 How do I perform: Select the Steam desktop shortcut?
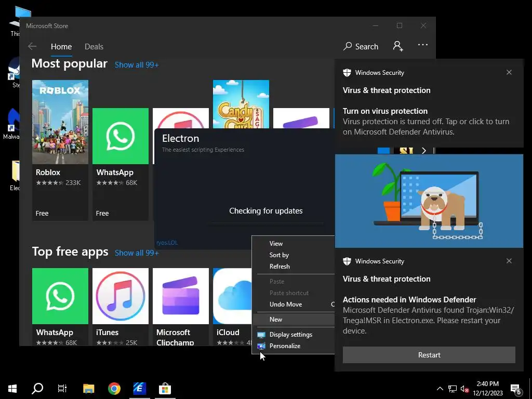point(14,72)
